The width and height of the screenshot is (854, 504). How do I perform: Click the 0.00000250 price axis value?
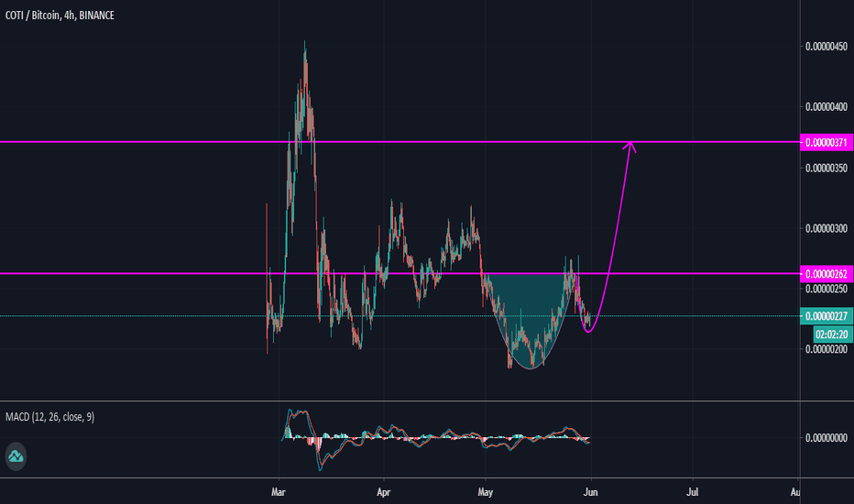coord(827,289)
